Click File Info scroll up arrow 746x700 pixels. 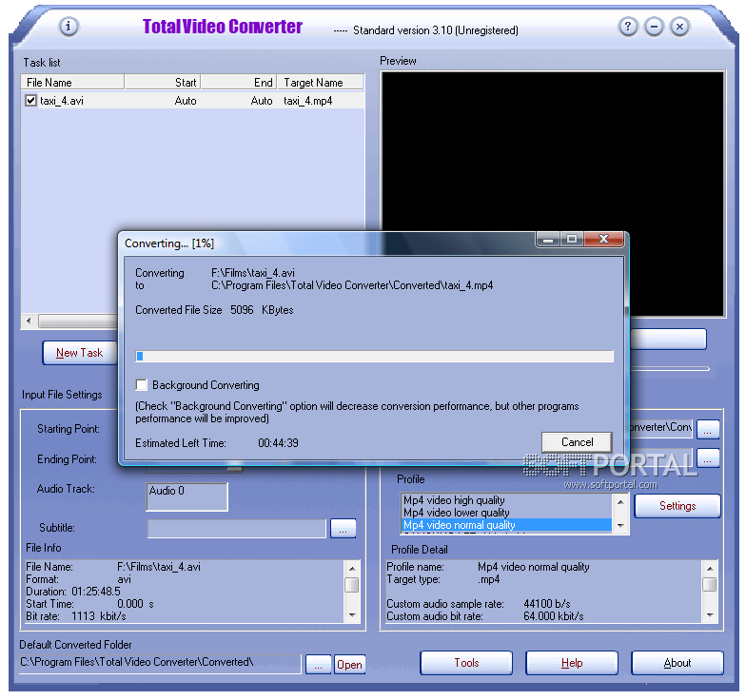(x=352, y=569)
